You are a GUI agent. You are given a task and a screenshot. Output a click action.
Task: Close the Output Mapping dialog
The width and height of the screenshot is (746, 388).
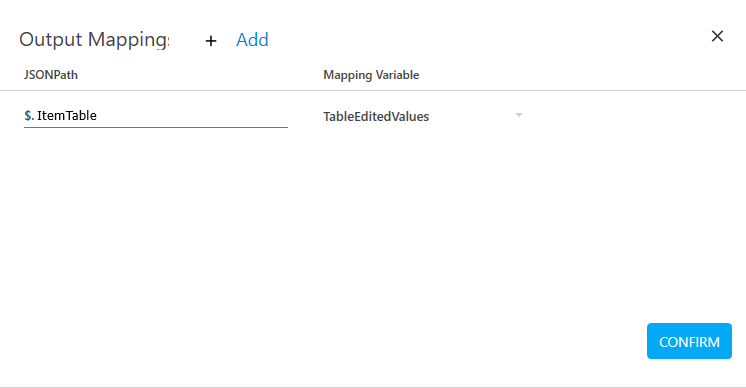717,36
